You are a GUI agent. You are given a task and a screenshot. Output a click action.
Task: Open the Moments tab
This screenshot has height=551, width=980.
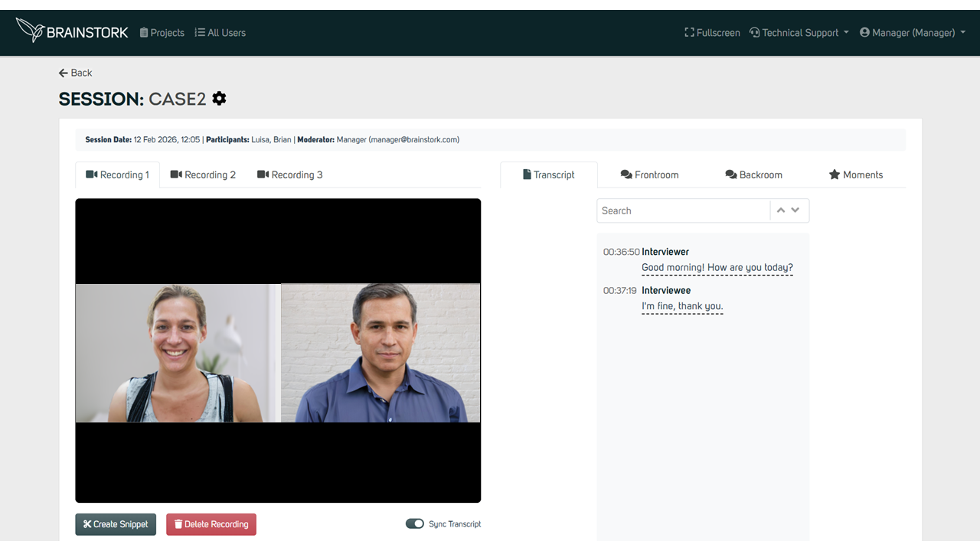pos(855,174)
